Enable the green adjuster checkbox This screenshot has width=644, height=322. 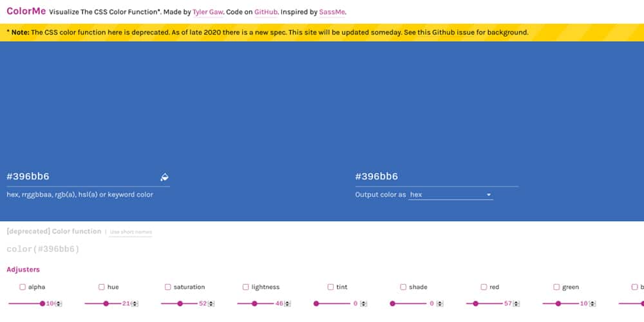[x=556, y=287]
